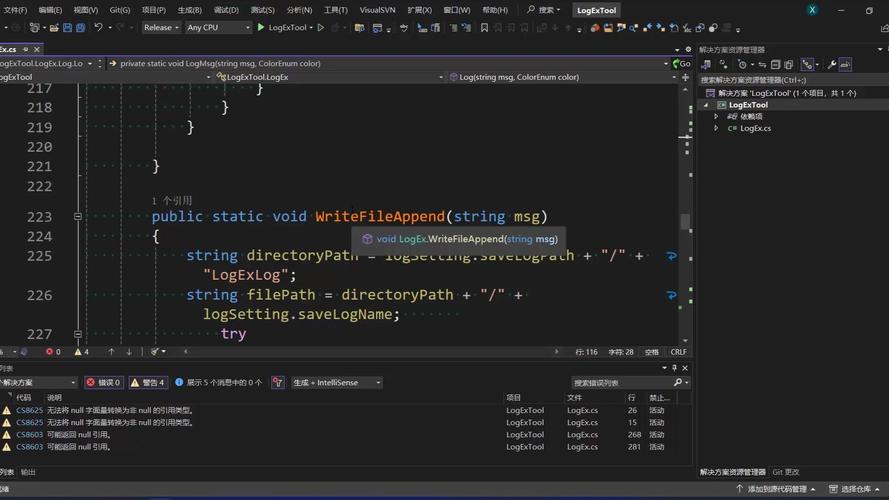Click the error count indicator in editor footer
This screenshot has width=889, height=500.
click(x=53, y=352)
